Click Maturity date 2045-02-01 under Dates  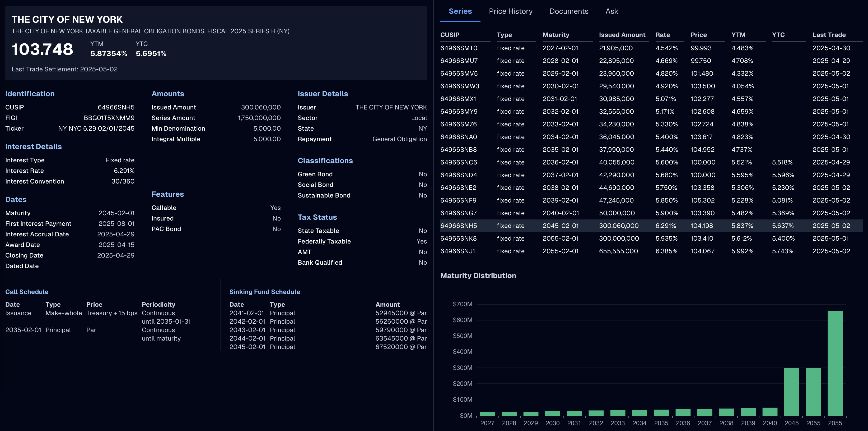[x=116, y=213]
